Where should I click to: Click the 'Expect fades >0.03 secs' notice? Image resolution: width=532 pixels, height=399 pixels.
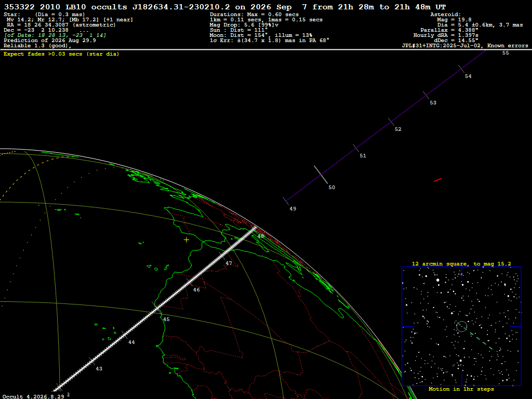(x=61, y=54)
